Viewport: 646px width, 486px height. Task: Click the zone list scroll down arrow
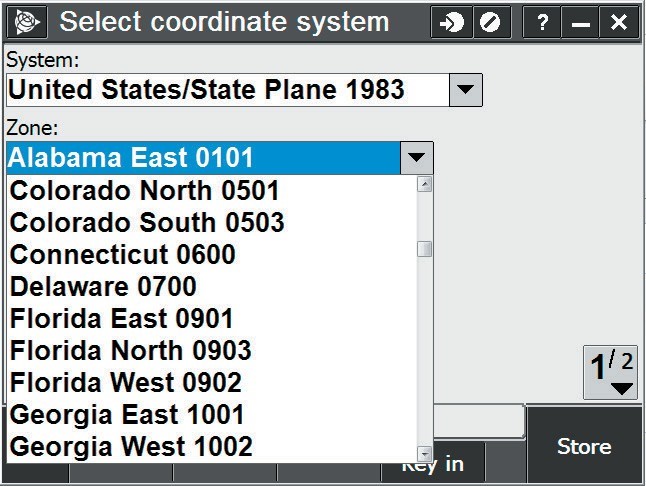pyautogui.click(x=425, y=453)
